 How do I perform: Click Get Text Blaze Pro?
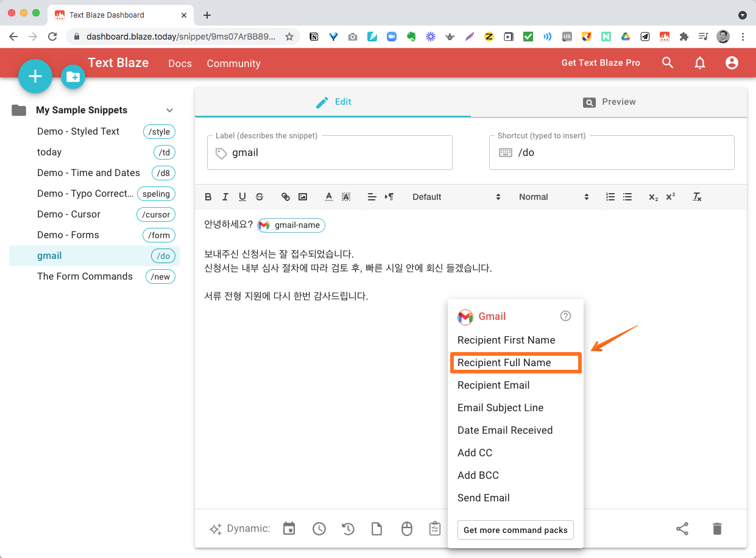tap(601, 63)
